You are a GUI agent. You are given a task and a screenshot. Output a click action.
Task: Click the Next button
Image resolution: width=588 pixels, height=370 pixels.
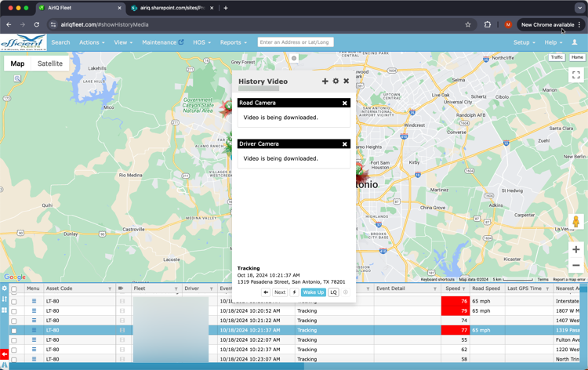point(280,292)
